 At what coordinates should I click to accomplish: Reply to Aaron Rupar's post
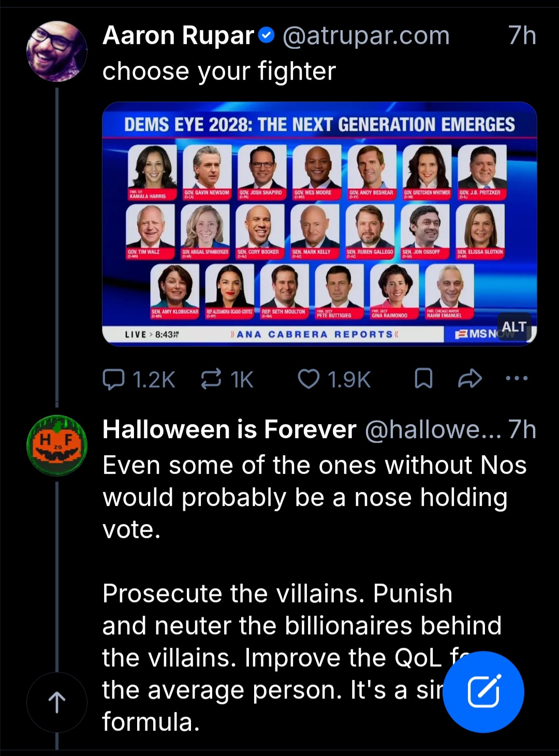pyautogui.click(x=114, y=379)
